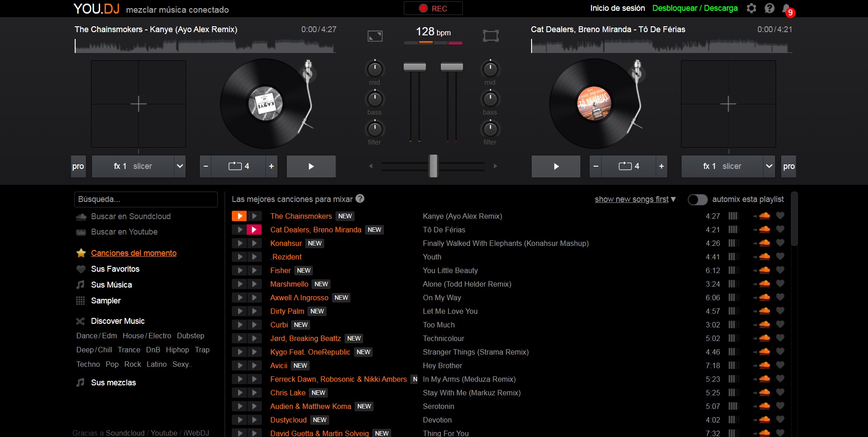This screenshot has height=437, width=868.
Task: Click the crossfader slider handle
Action: pos(433,166)
